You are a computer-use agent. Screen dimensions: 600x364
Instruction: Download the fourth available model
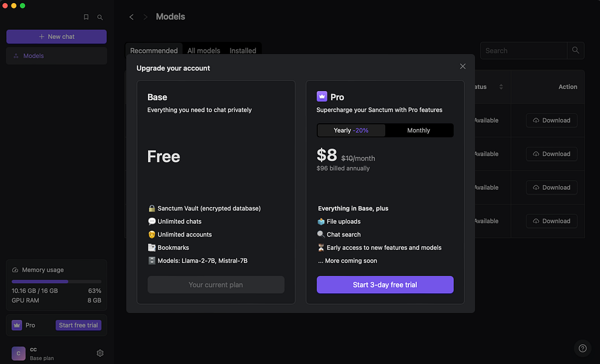click(552, 221)
